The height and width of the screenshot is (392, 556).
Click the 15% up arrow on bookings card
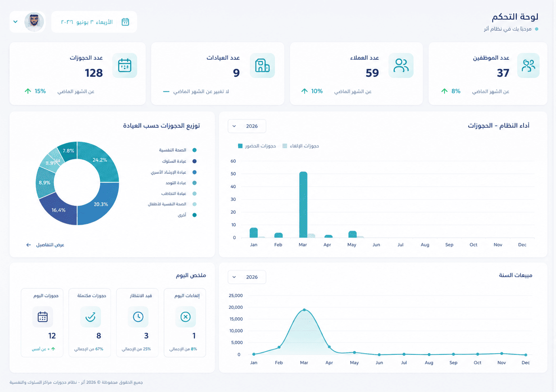[x=28, y=91]
